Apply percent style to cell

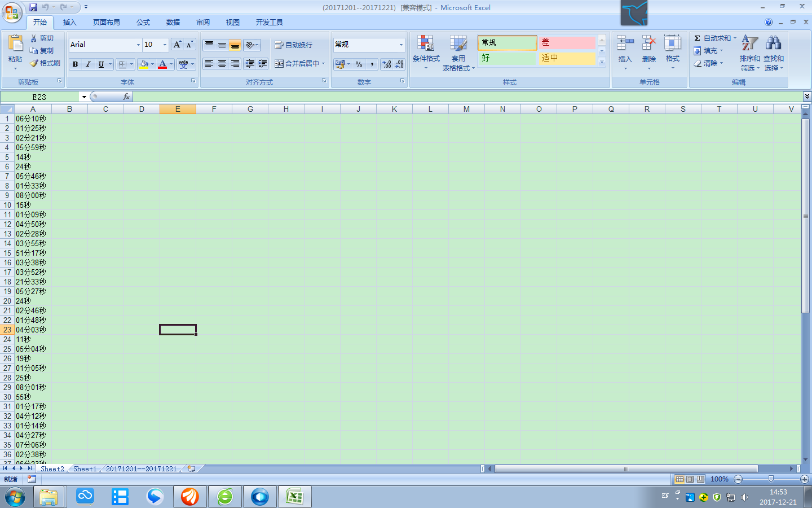point(359,64)
